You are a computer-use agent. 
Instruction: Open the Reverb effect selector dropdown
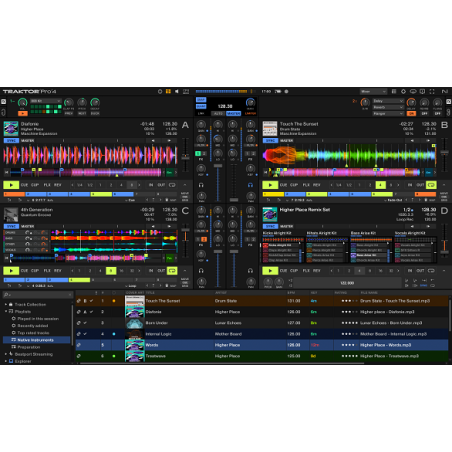388,107
